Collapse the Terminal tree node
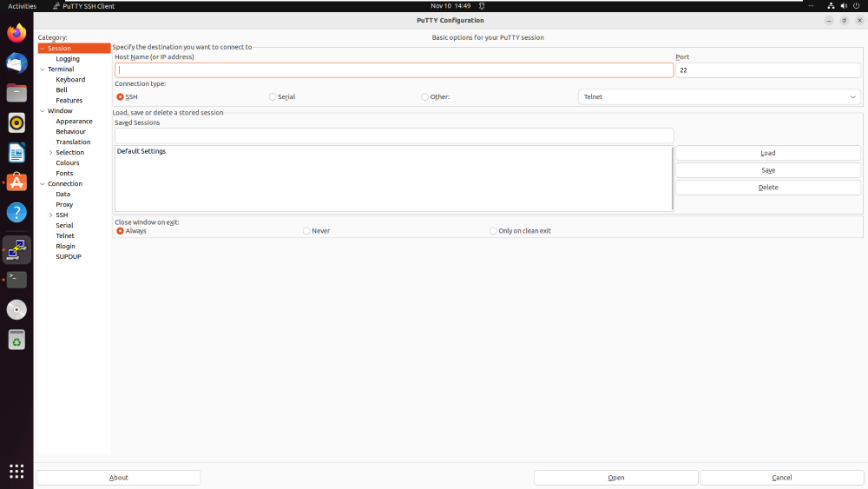 click(x=43, y=69)
